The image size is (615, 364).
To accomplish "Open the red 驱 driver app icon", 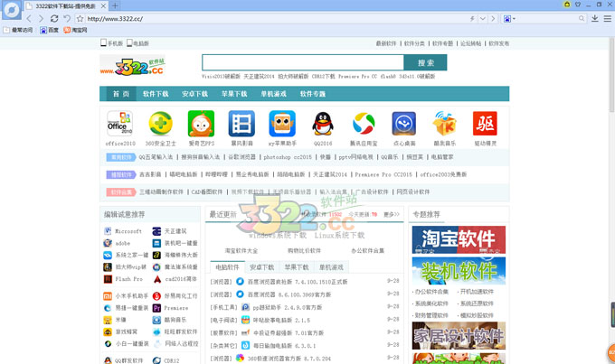I will 485,124.
